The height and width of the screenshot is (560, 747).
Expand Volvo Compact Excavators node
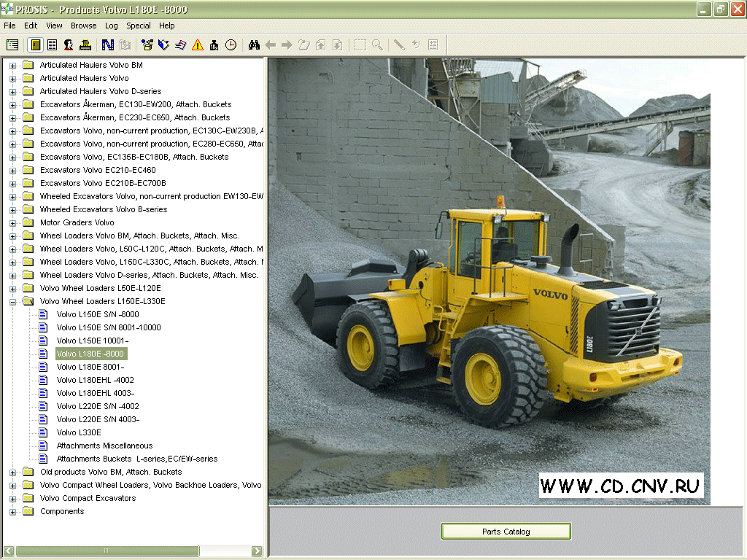13,499
